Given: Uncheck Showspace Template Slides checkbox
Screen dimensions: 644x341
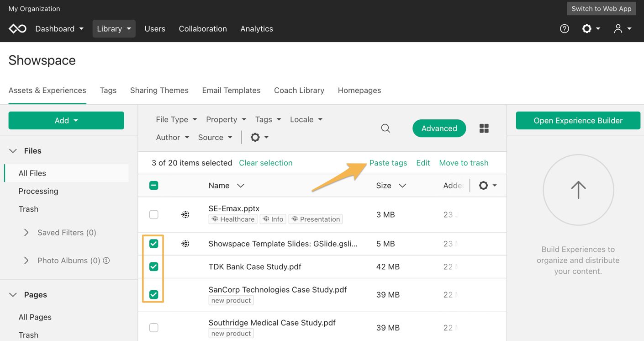Looking at the screenshot, I should (154, 244).
